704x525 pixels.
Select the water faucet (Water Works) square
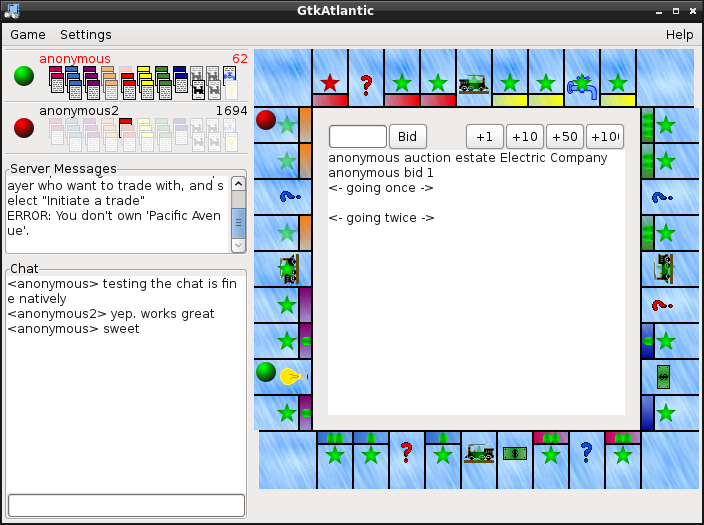(x=582, y=78)
